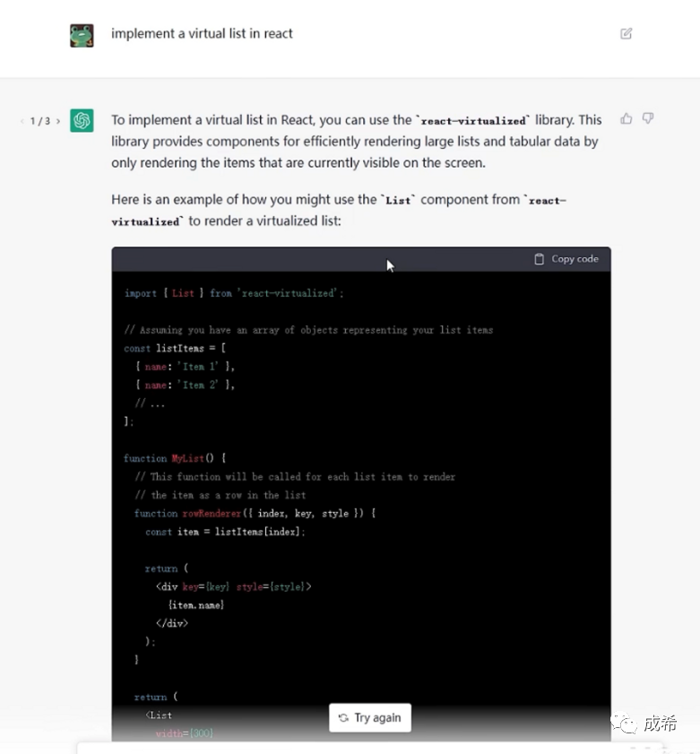
Task: Click the 'function rowRenderer' code line
Action: (255, 514)
